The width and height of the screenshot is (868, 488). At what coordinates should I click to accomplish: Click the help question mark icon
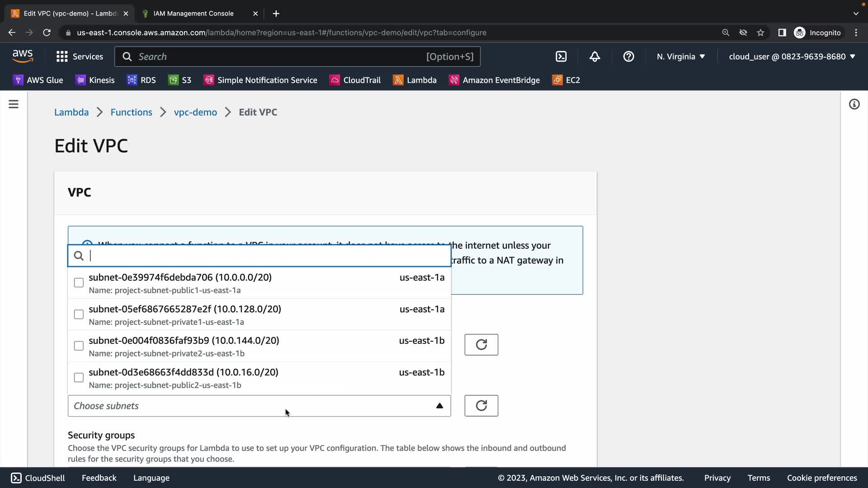tap(628, 56)
